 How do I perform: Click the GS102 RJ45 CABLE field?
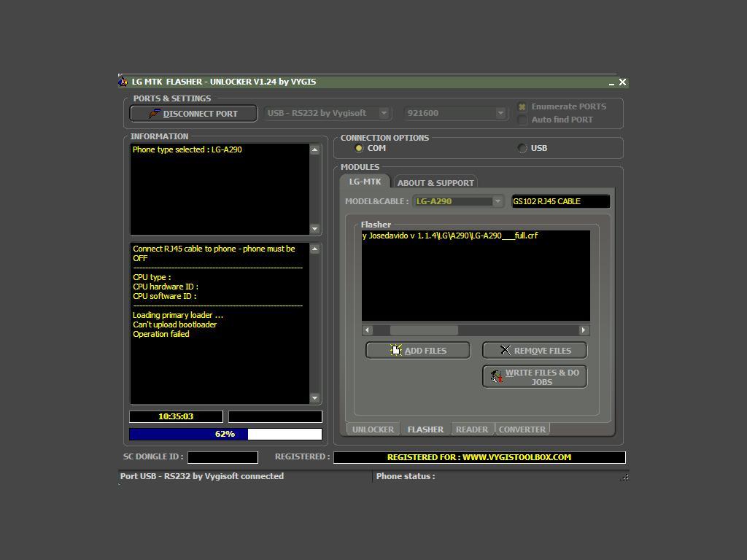561,201
